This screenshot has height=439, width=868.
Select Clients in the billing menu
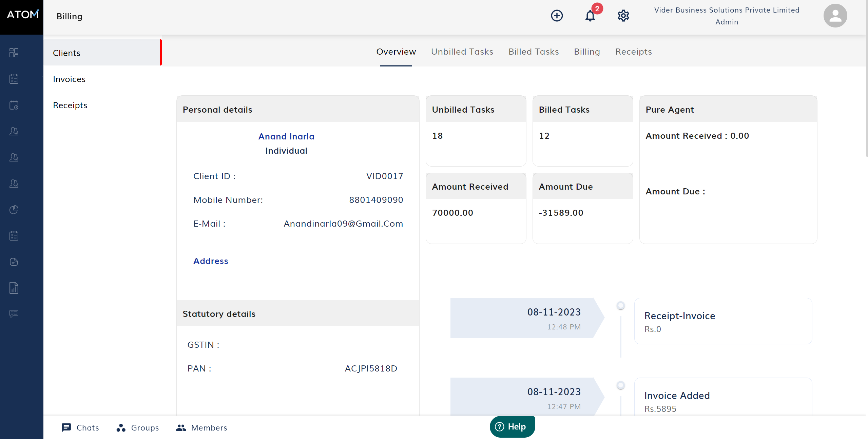[67, 53]
